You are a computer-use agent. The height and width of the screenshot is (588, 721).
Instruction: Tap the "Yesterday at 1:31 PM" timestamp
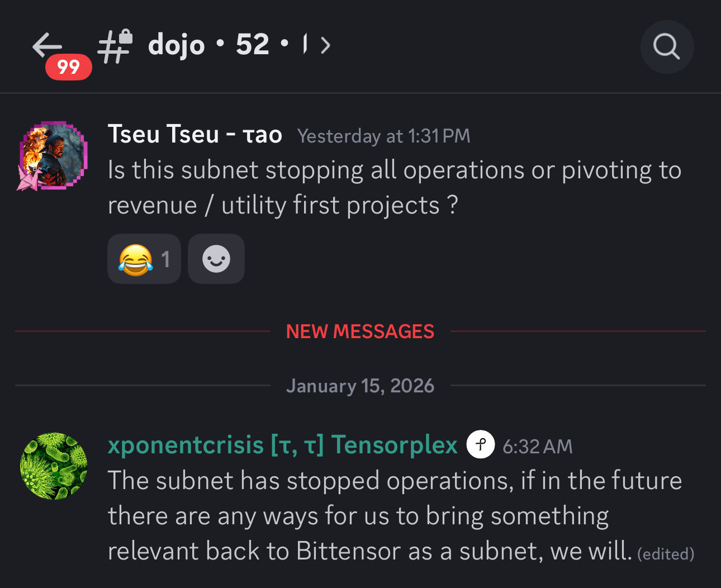tap(383, 136)
